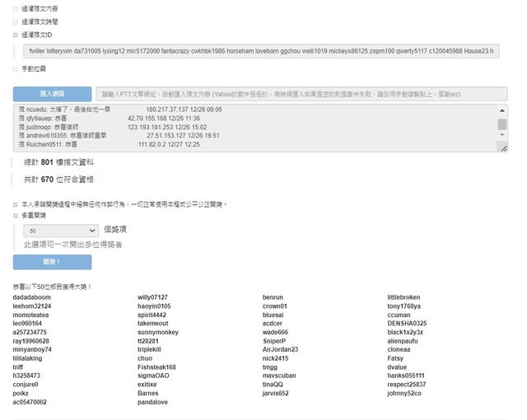Enable the 手動拉霸 checkbox
Image resolution: width=527 pixels, height=420 pixels.
tap(16, 69)
